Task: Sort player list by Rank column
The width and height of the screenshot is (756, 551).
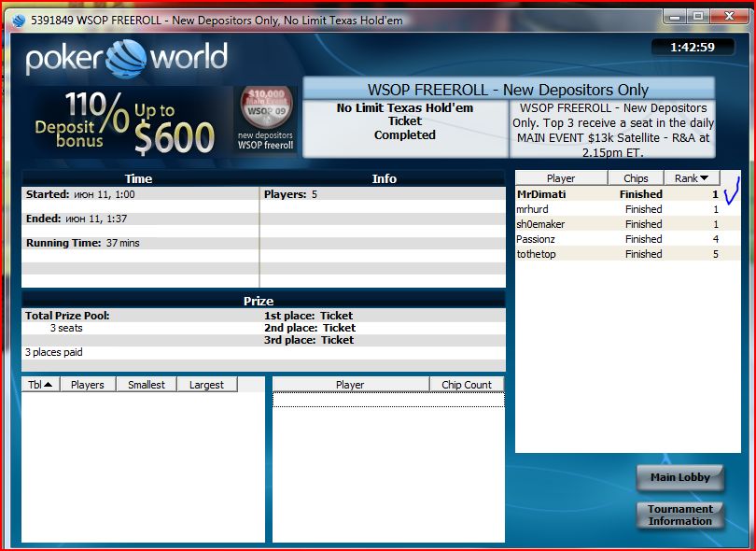Action: pos(692,178)
